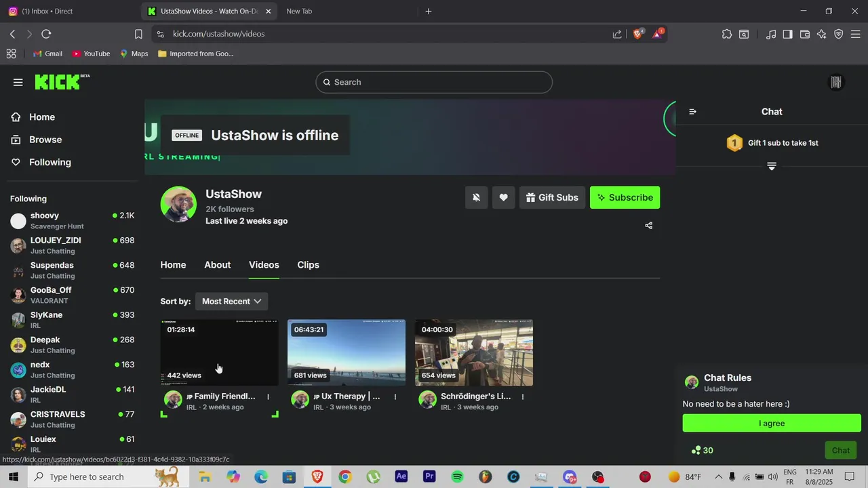Viewport: 868px width, 488px height.
Task: Click the browser back arrow
Action: click(x=12, y=34)
